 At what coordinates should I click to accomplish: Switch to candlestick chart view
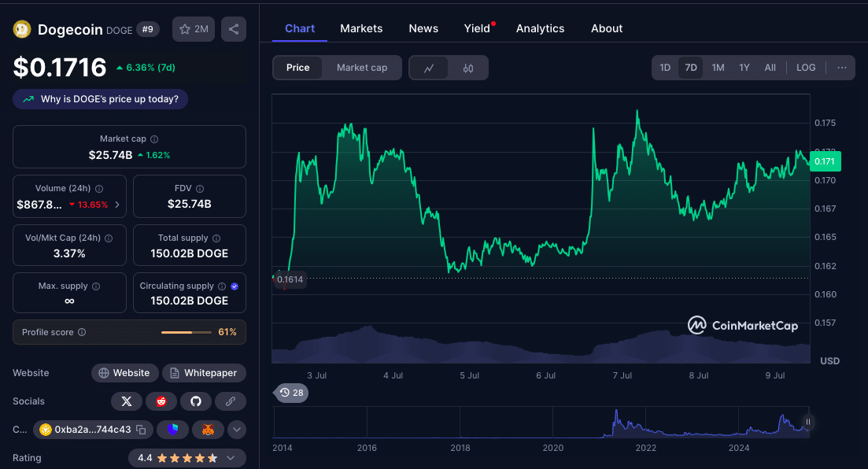[x=468, y=68]
